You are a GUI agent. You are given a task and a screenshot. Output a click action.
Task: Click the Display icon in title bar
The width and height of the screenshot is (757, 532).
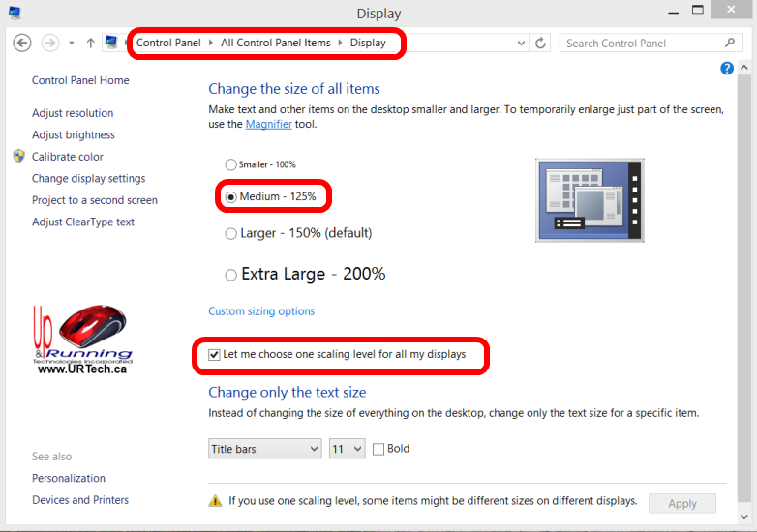click(13, 13)
